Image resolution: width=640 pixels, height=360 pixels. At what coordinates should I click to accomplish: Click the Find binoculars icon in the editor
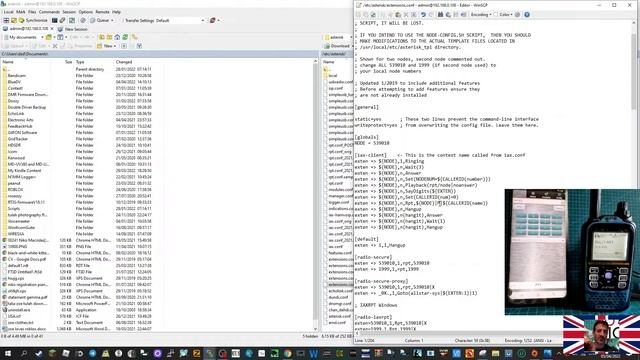pyautogui.click(x=440, y=15)
